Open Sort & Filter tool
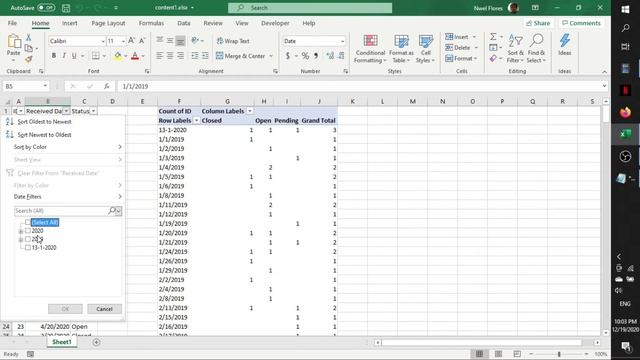This screenshot has width=640, height=360. coord(515,49)
